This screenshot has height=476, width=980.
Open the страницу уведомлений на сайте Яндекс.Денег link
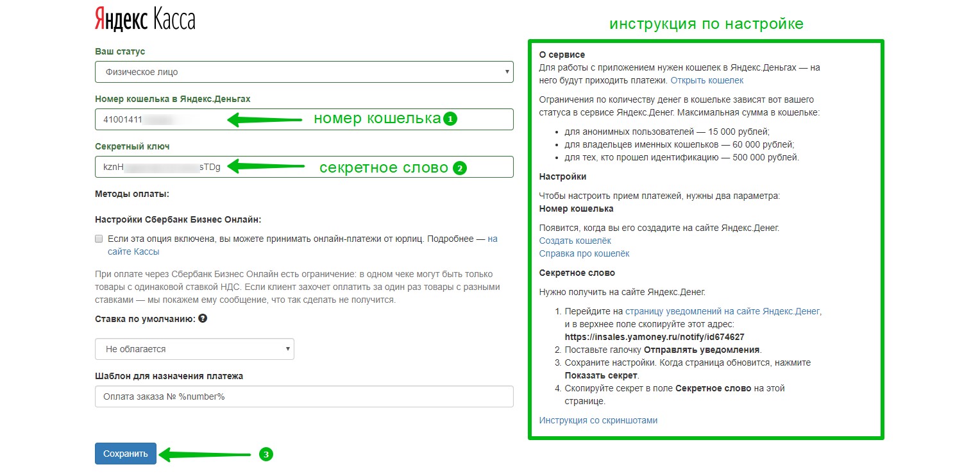[x=722, y=311]
